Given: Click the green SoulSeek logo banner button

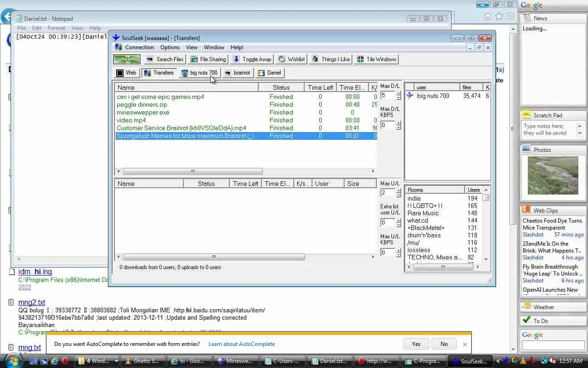Looking at the screenshot, I should [127, 59].
